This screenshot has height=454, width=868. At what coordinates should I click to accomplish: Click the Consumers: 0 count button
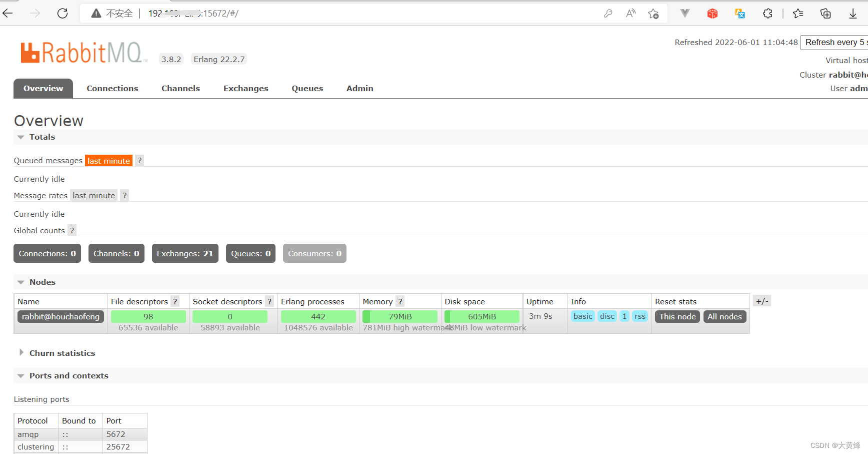point(314,253)
